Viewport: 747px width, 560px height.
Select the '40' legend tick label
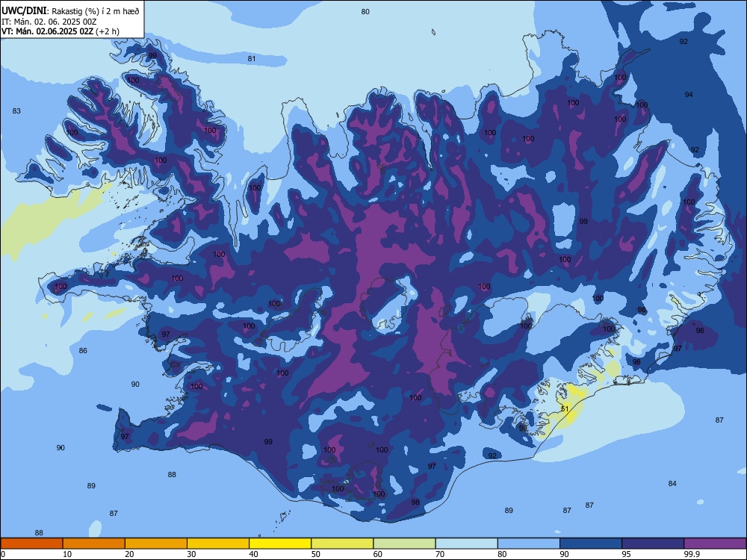pos(253,554)
